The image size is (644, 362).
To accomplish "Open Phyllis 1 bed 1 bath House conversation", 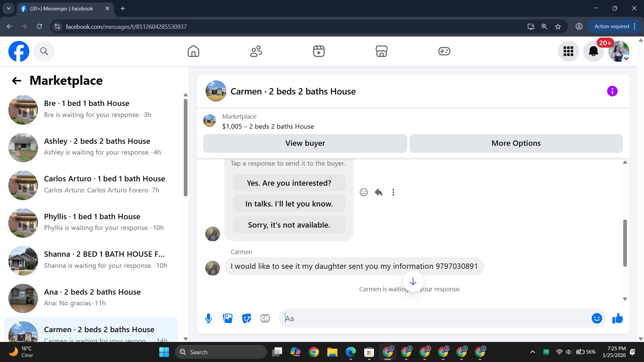I will [91, 223].
